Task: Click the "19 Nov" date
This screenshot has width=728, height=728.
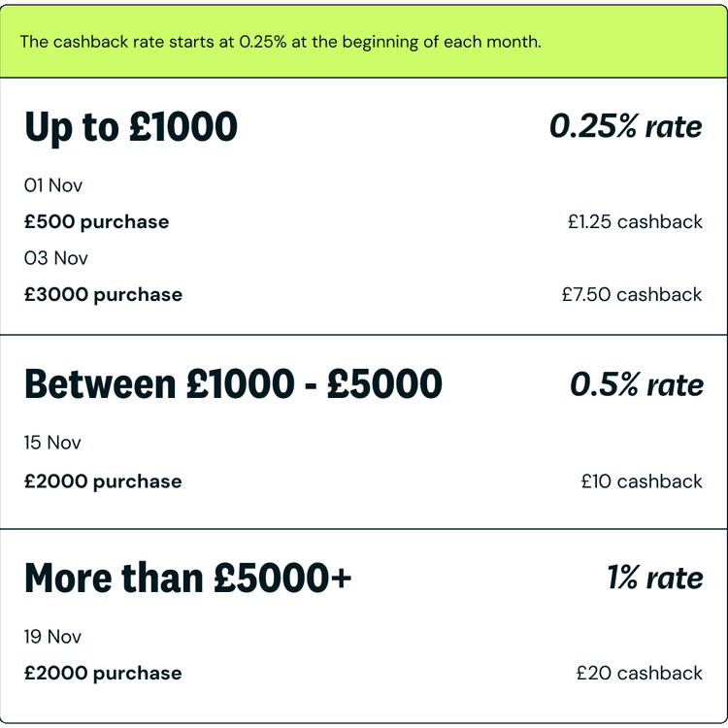Action: (x=53, y=637)
